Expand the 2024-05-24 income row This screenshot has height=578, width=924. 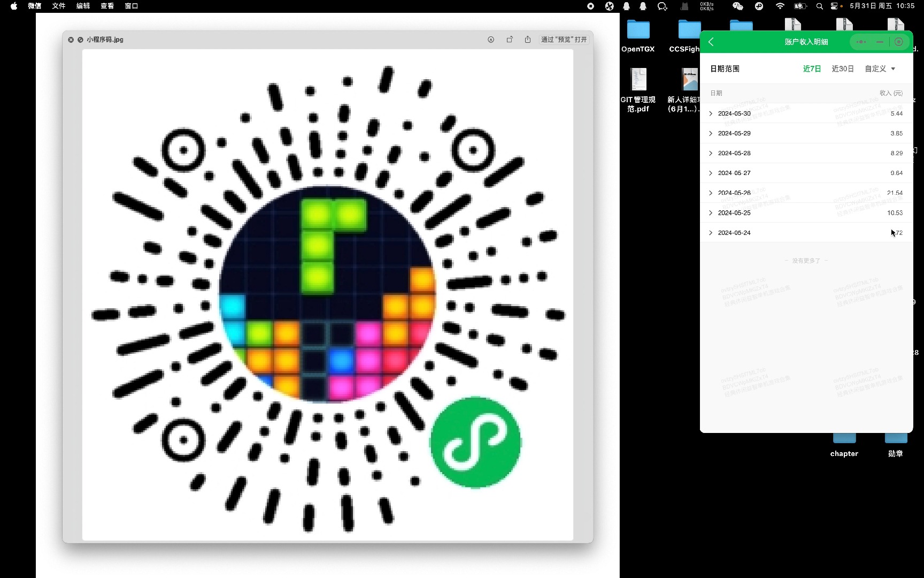click(x=806, y=232)
